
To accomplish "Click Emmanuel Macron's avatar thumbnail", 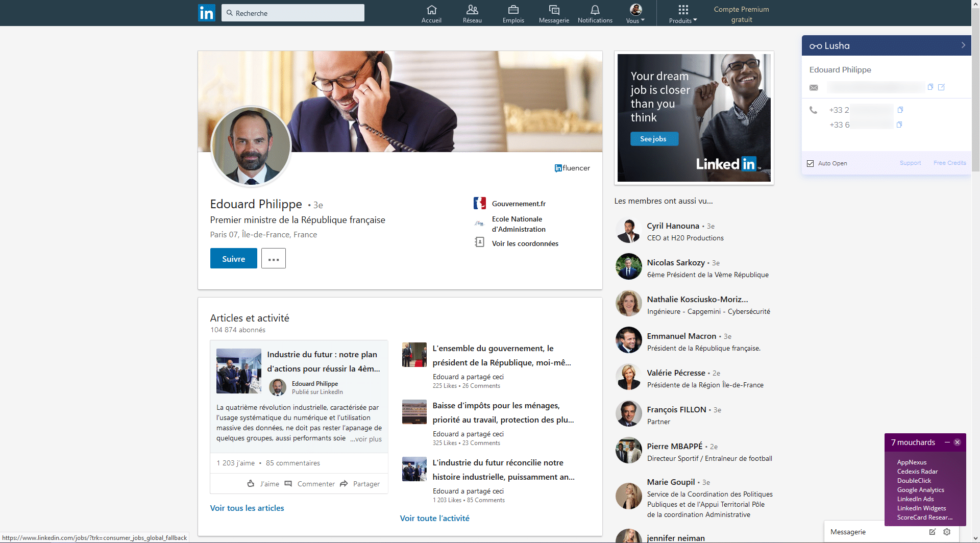I will [628, 340].
